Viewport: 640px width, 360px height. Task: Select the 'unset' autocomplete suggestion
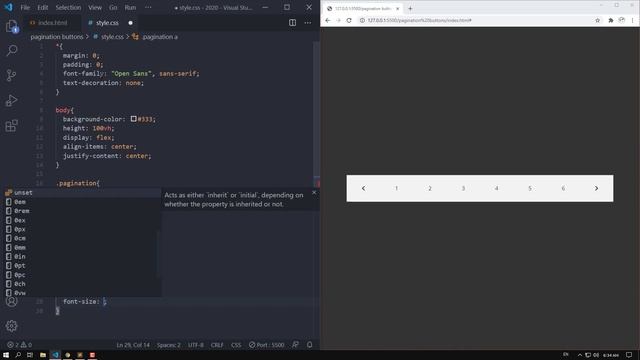click(81, 193)
